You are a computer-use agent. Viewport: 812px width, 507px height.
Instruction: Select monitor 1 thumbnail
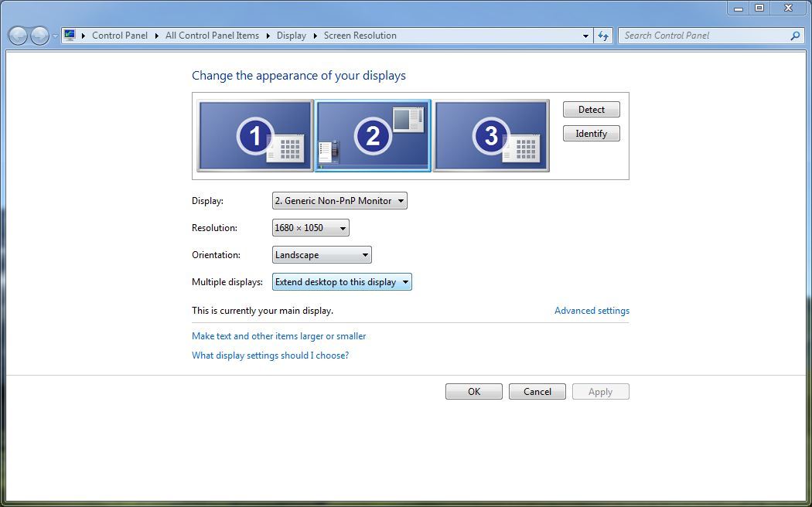pos(255,135)
